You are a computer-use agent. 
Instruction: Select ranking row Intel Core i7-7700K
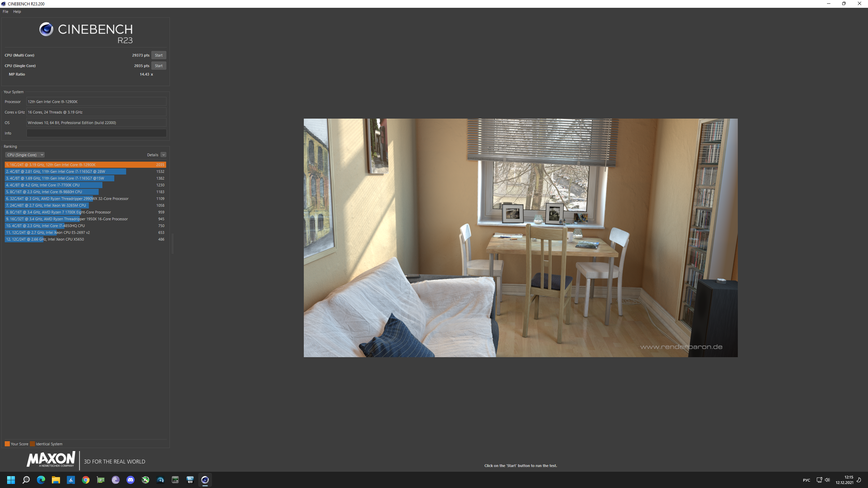[85, 185]
